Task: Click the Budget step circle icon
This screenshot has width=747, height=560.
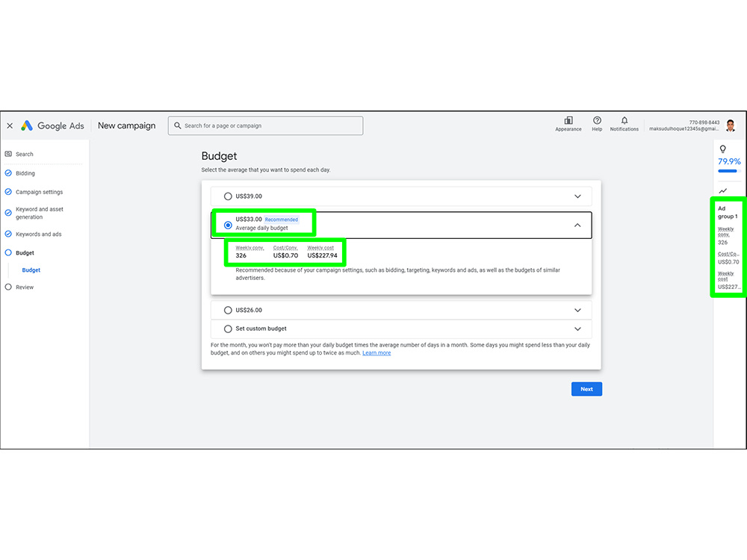Action: (8, 253)
